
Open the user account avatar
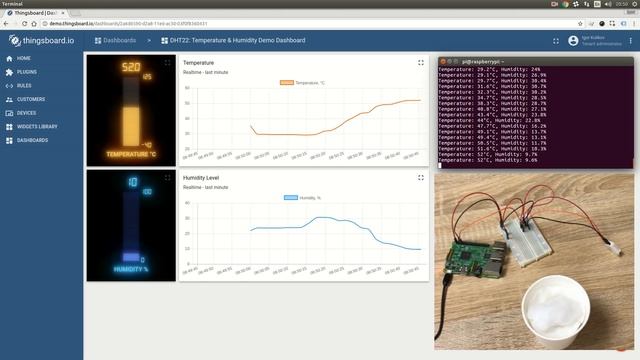573,40
